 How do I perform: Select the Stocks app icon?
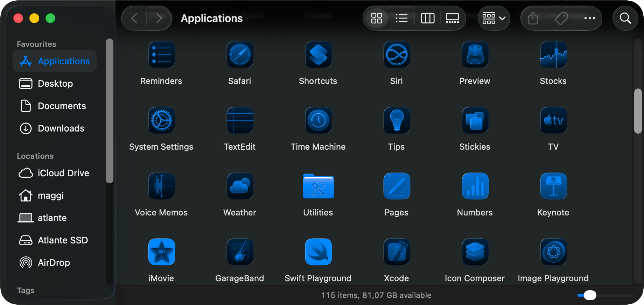[553, 55]
